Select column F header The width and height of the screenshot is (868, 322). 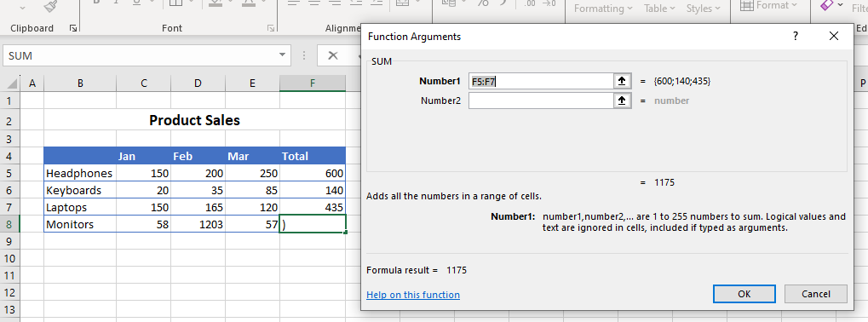click(313, 83)
